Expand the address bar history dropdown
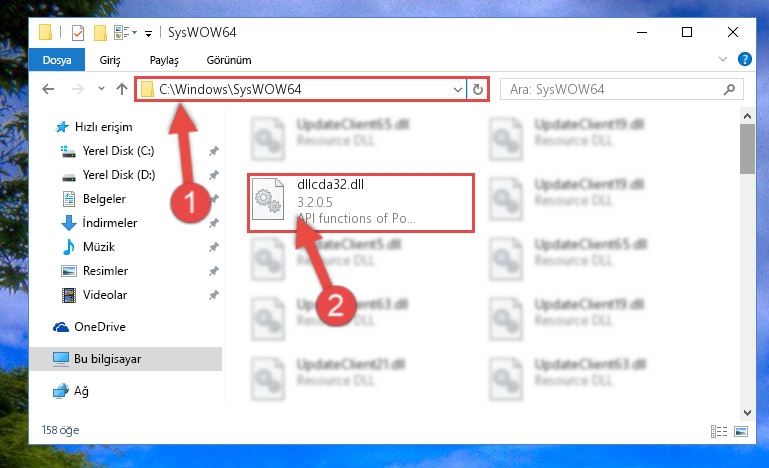Viewport: 769px width, 468px height. coord(458,89)
